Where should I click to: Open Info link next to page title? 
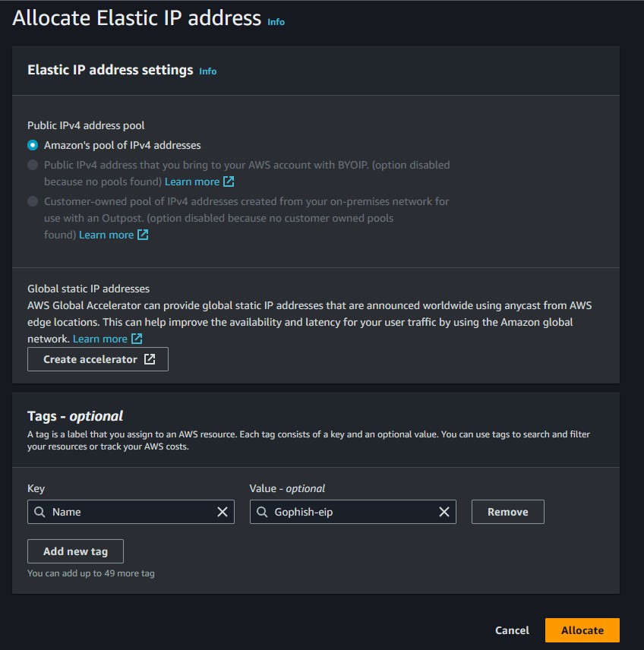[x=276, y=21]
